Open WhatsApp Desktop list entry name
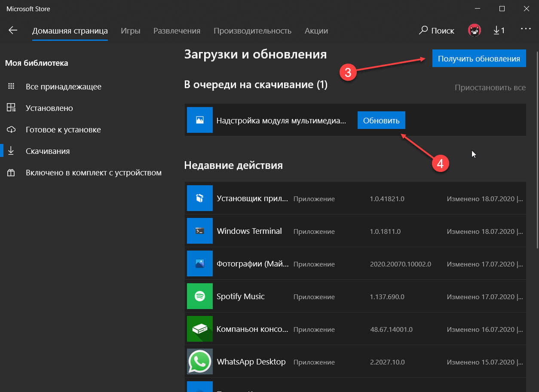539x392 pixels. point(251,361)
